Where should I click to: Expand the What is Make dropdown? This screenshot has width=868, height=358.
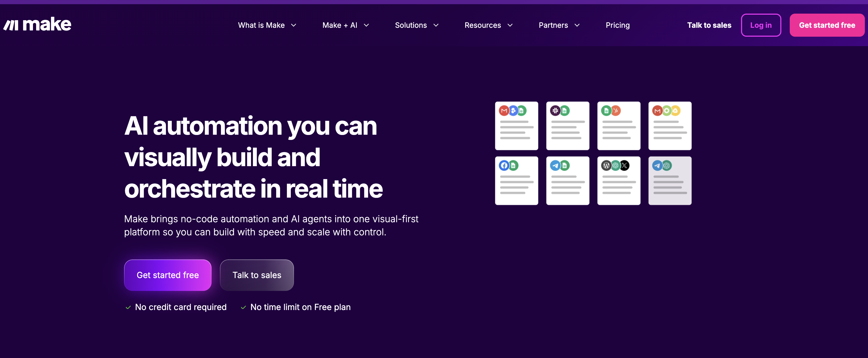[x=266, y=25]
